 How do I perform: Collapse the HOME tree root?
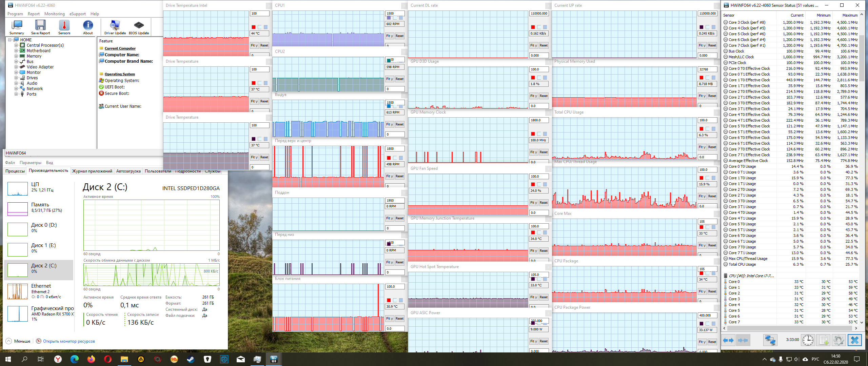coord(10,40)
